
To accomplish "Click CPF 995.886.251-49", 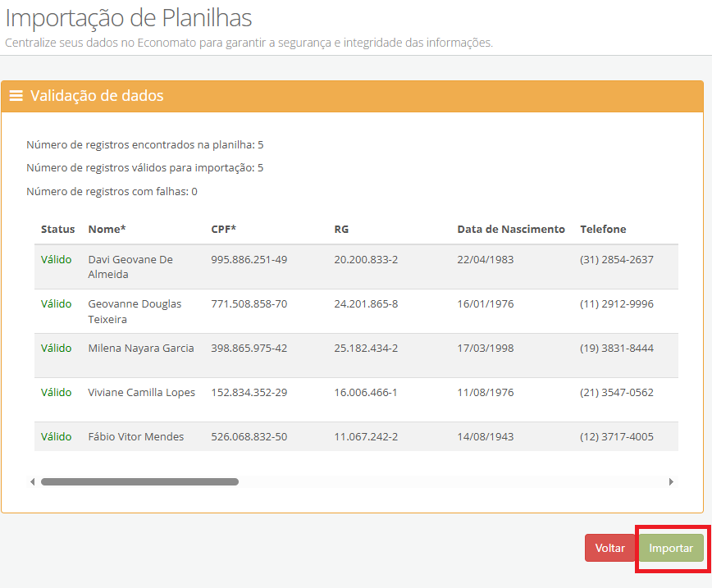I will point(249,260).
